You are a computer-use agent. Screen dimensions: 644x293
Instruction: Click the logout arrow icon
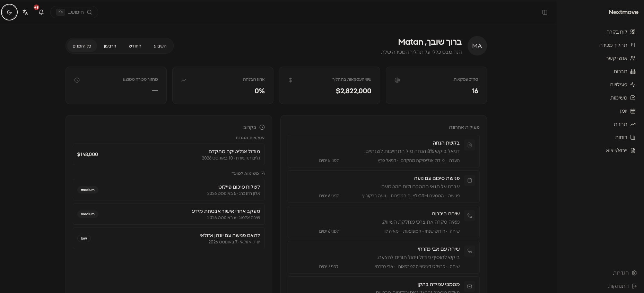point(634,286)
